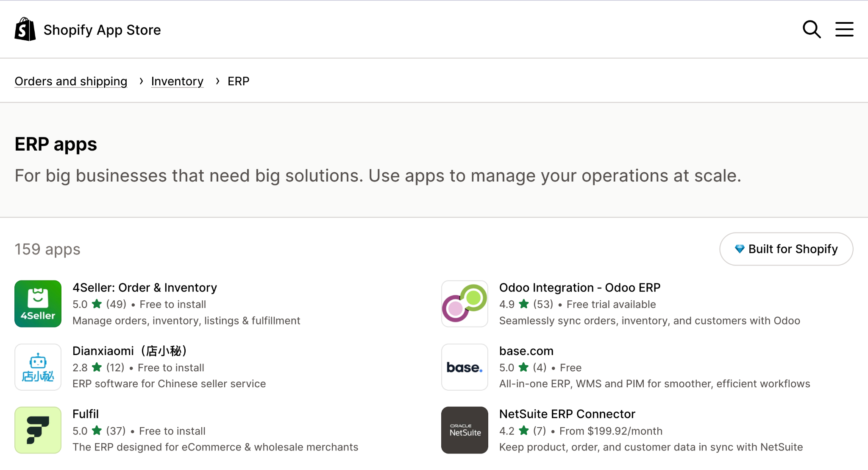Click ERP apps heading
Screen dimensions: 868x470
(56, 144)
